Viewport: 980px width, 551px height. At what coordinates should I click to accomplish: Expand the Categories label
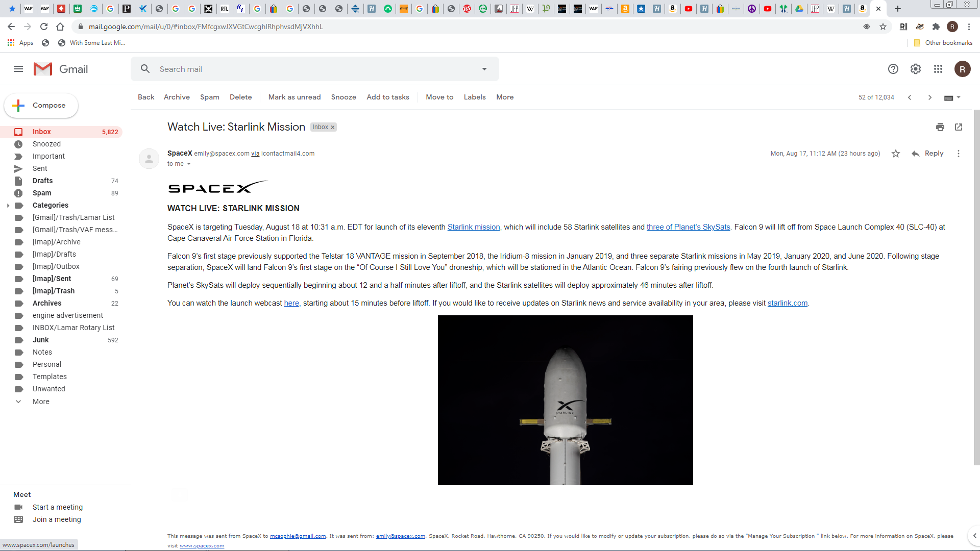point(8,206)
